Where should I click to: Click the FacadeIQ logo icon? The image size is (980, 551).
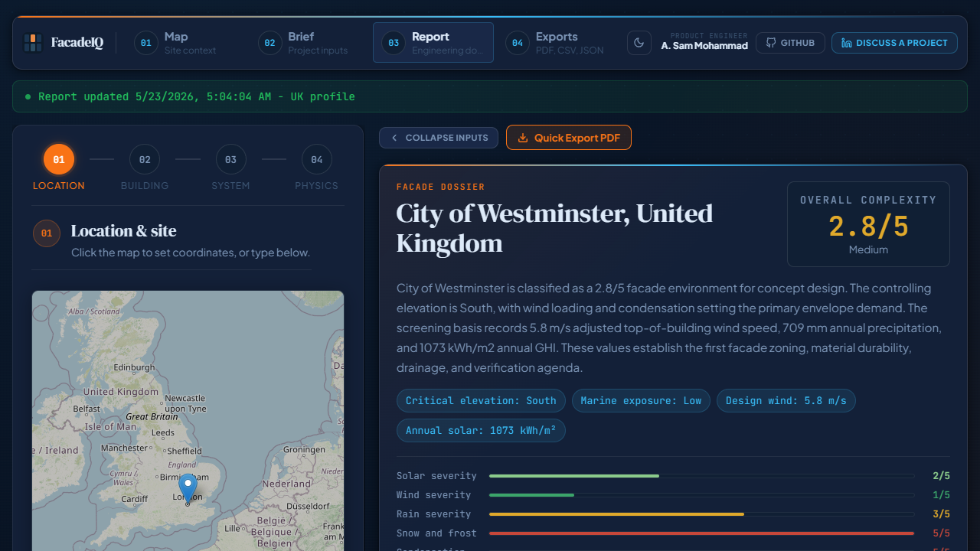(33, 43)
